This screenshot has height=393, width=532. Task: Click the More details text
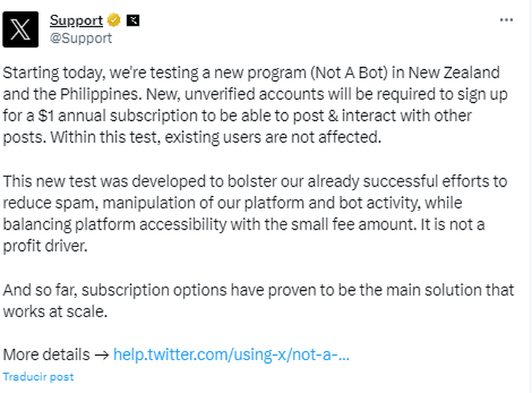46,354
